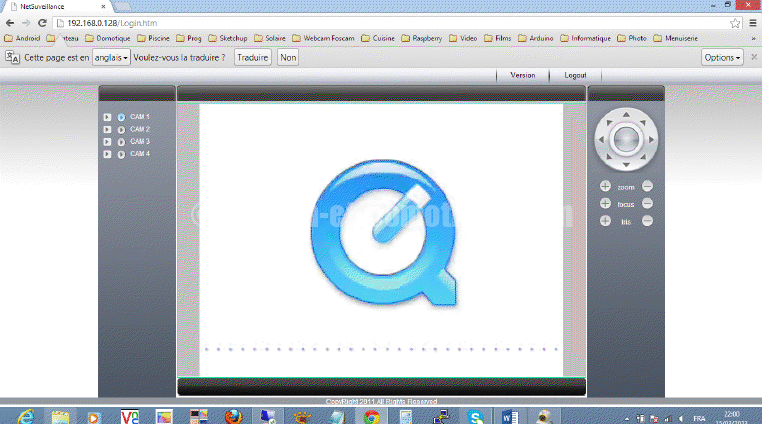Viewport: 763px width, 424px height.
Task: Move camera down-right with PTZ arrow
Action: (x=643, y=157)
